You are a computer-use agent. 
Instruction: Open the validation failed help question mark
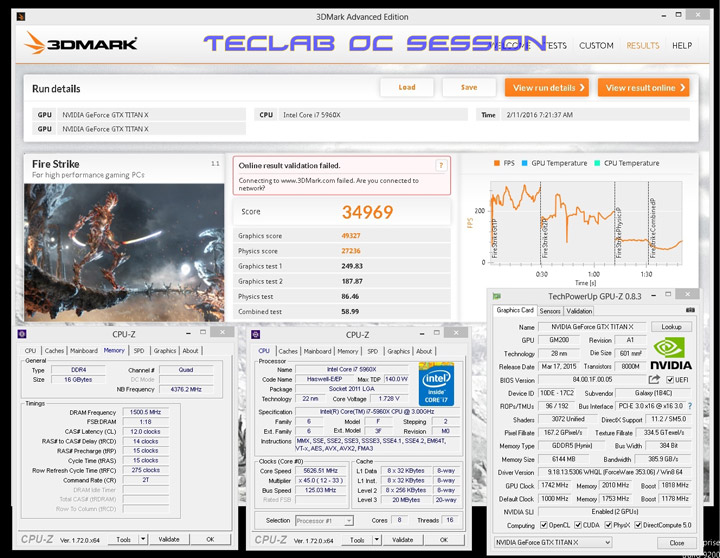click(x=441, y=165)
